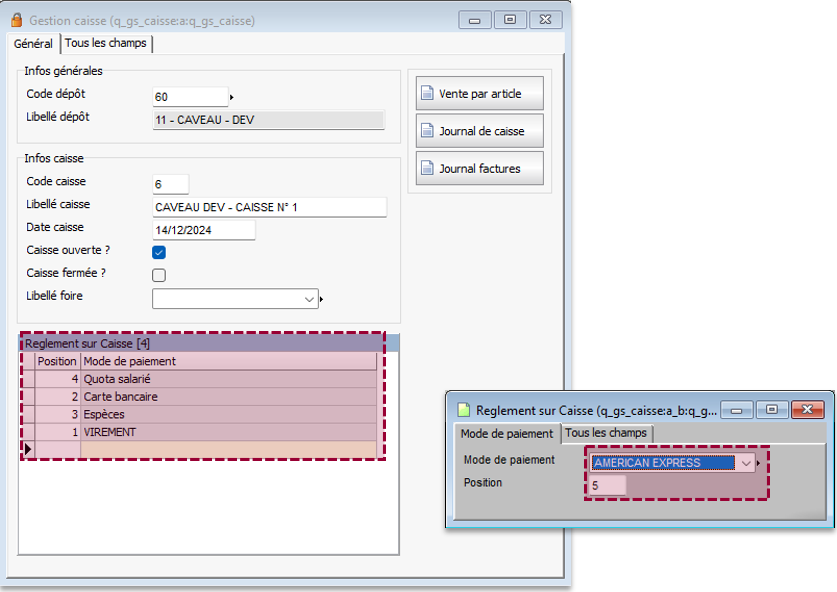The image size is (837, 592).
Task: Click the document icon in Reglement sur Caisse title bar
Action: tap(463, 410)
